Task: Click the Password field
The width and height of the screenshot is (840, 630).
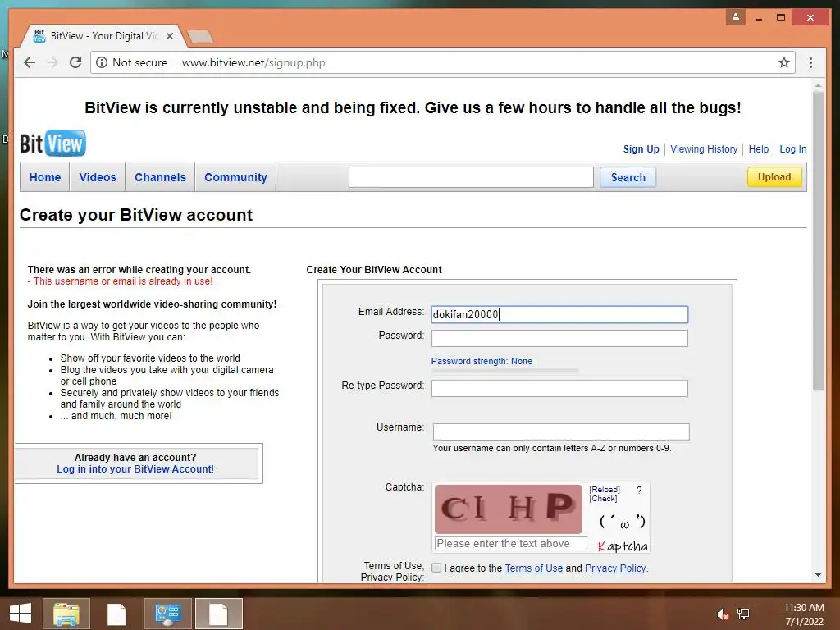Action: coord(559,338)
